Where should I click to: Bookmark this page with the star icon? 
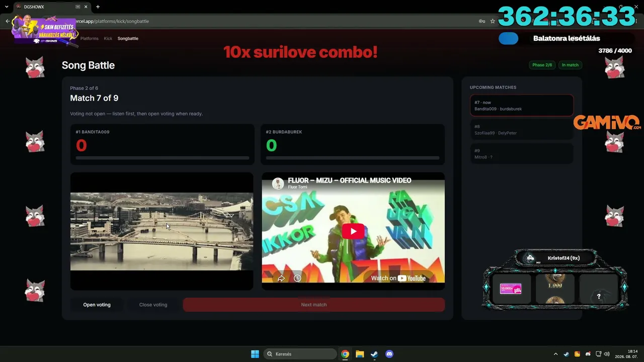tap(493, 21)
